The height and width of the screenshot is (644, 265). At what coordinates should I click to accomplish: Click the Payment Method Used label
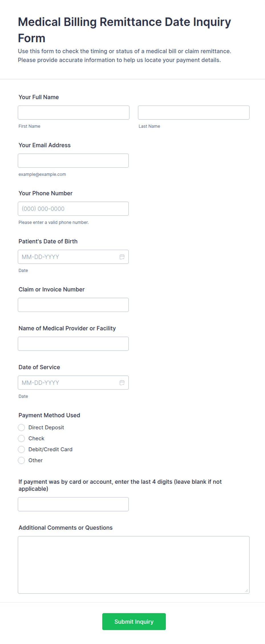click(x=49, y=415)
